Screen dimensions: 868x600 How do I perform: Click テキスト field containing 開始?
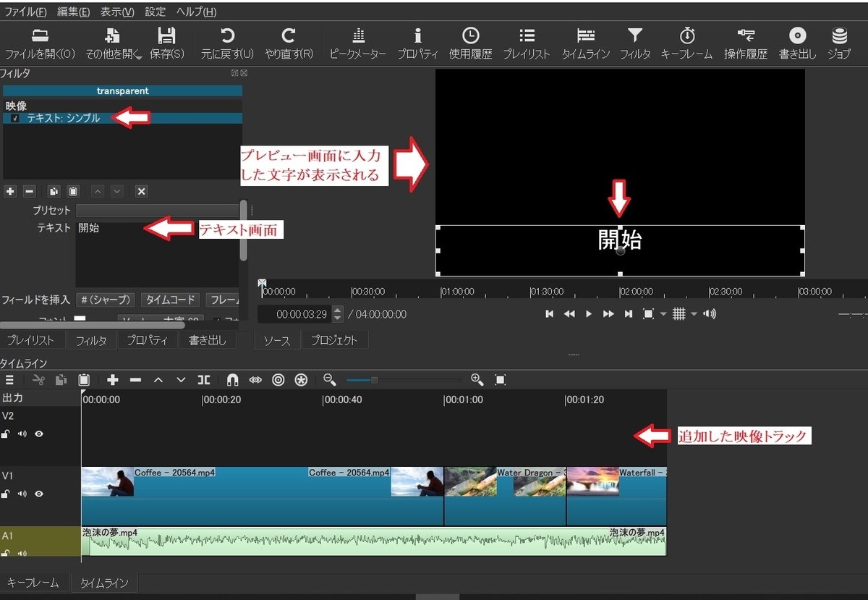coord(157,255)
